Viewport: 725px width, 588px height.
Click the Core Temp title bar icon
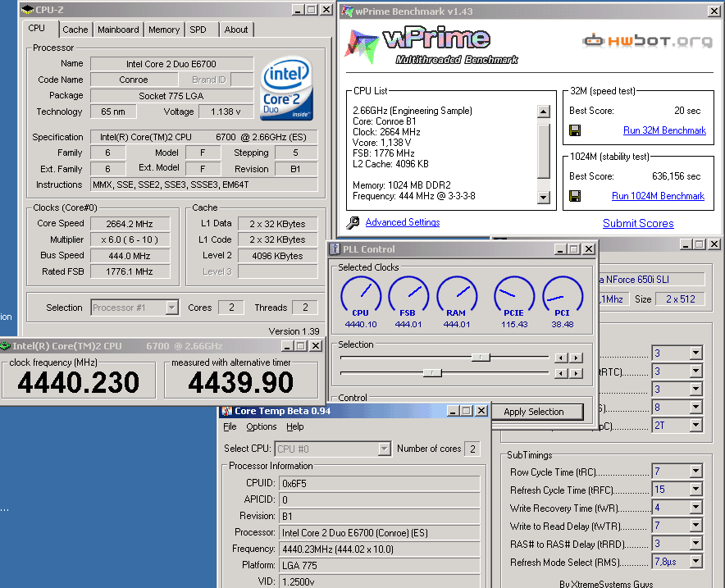[227, 411]
